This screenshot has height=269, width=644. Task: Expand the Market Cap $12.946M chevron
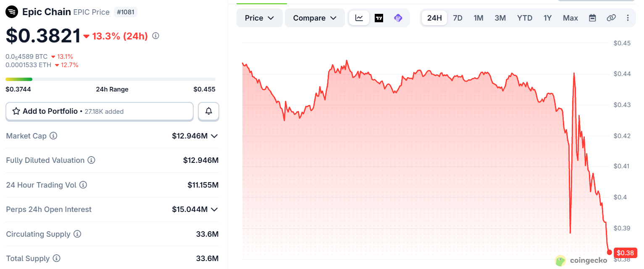(214, 136)
